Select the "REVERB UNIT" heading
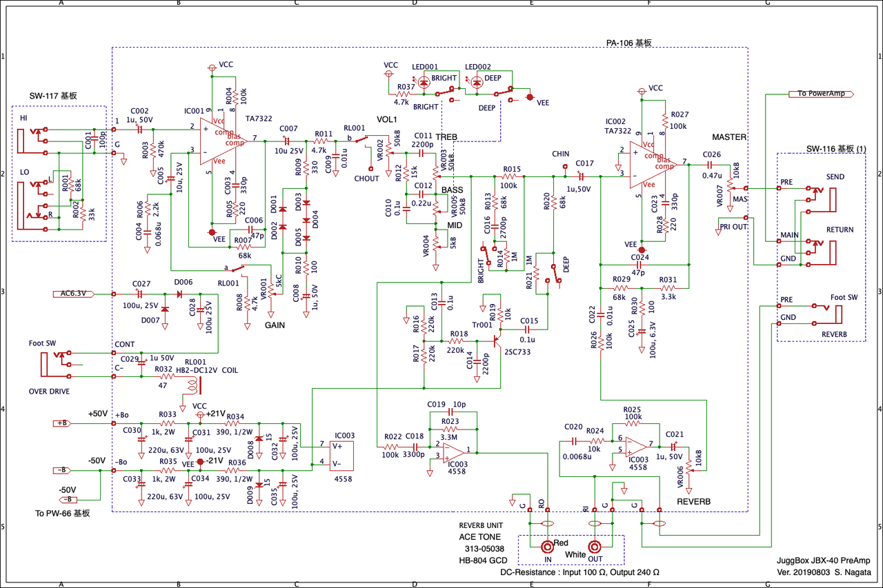The height and width of the screenshot is (588, 883). 481,525
